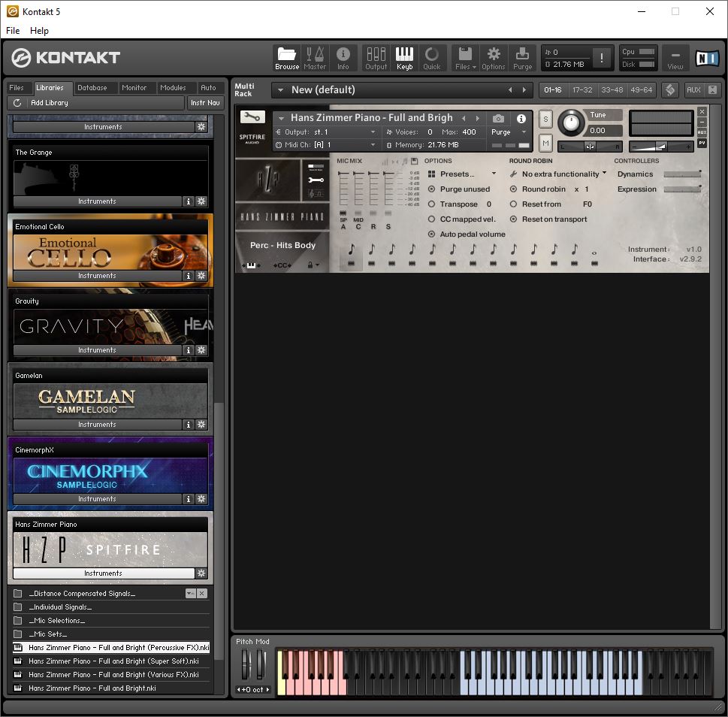
Task: Open the Output st. 1 dropdown
Action: tap(373, 132)
